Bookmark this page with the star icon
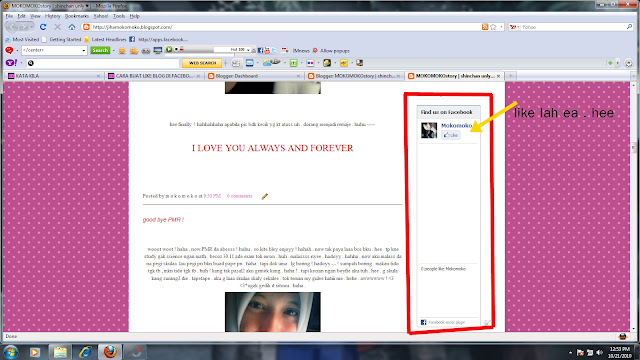 pyautogui.click(x=493, y=27)
